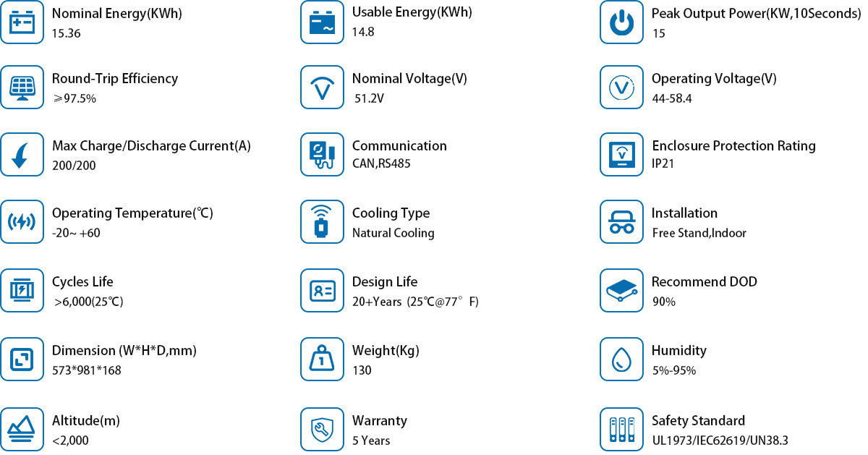Click the Humidity droplet icon

click(621, 359)
